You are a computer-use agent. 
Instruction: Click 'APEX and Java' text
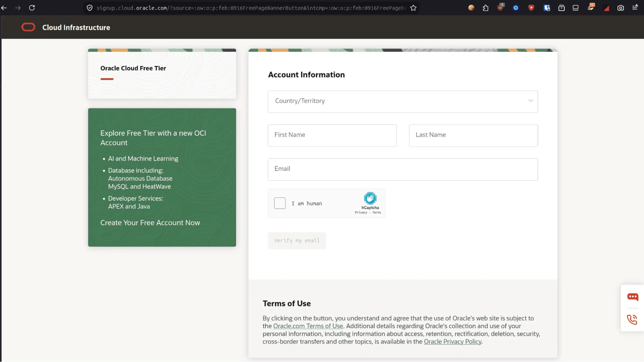[129, 207]
